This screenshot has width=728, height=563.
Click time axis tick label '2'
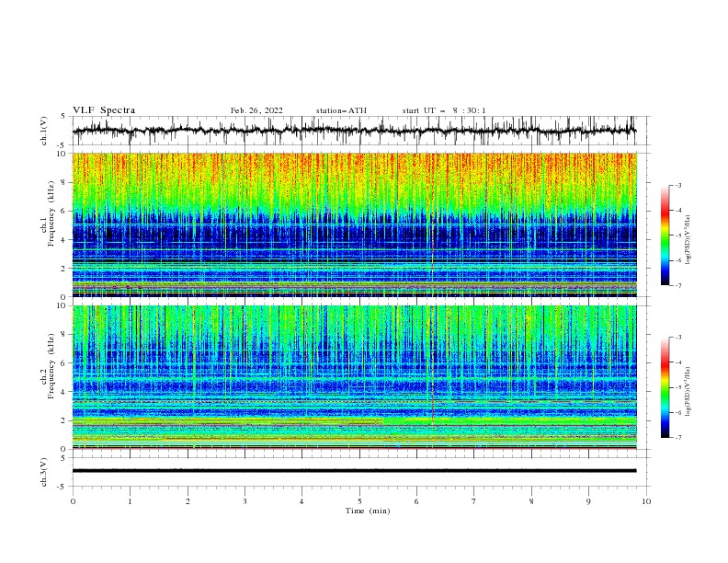pos(188,501)
